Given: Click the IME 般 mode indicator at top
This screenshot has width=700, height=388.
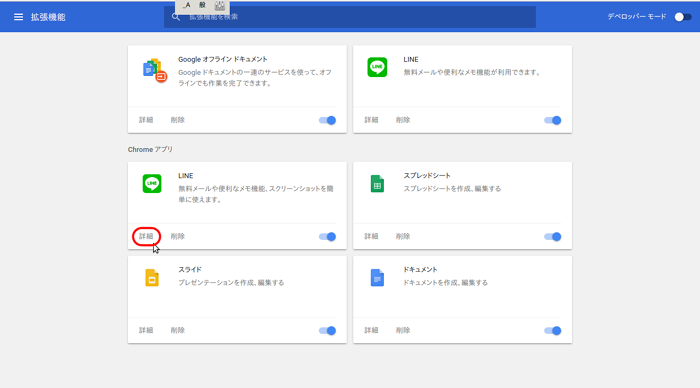Looking at the screenshot, I should pos(202,5).
